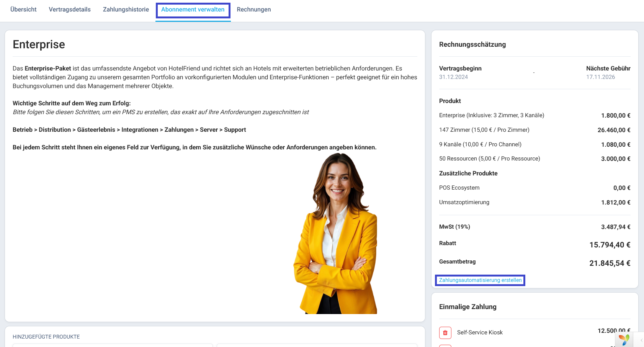Click the Betrieb > Distribution steps line
644x347 pixels.
[x=129, y=130]
